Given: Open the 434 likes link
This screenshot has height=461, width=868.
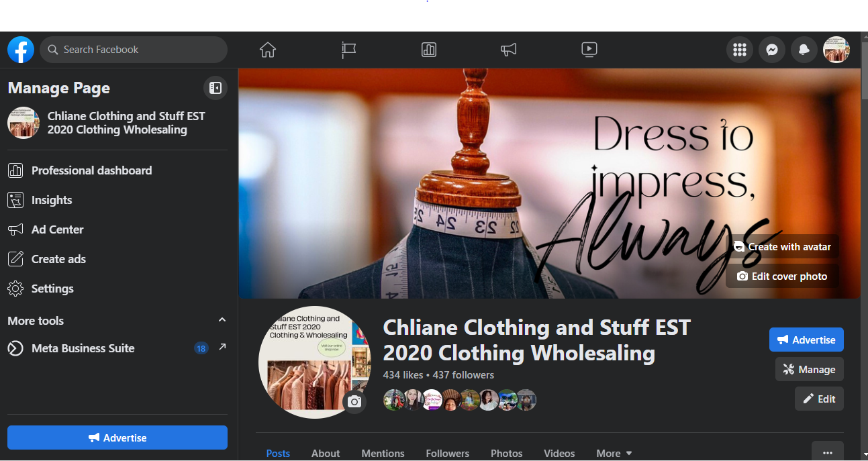Looking at the screenshot, I should coord(403,375).
